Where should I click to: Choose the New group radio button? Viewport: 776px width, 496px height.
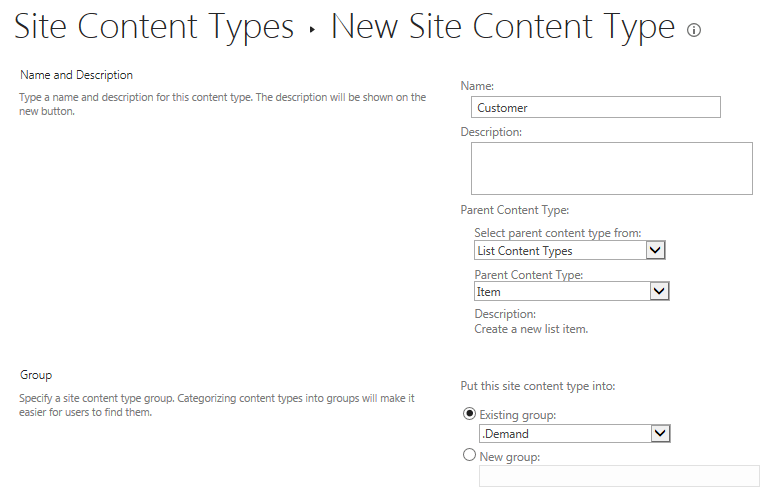[x=469, y=456]
